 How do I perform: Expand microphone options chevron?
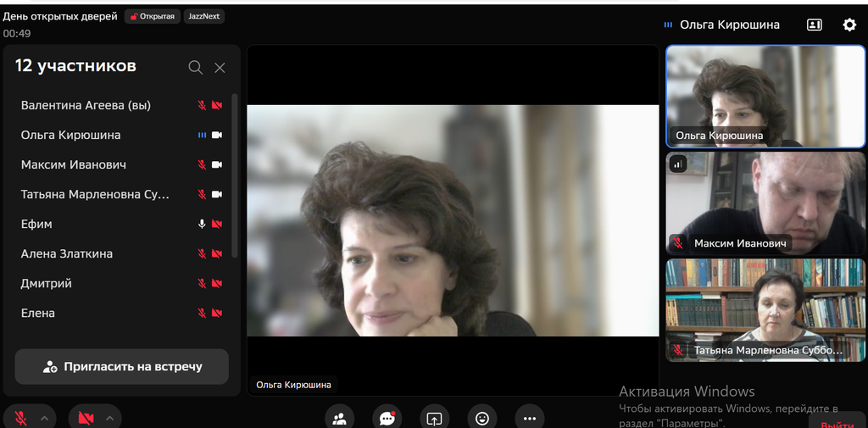point(45,418)
